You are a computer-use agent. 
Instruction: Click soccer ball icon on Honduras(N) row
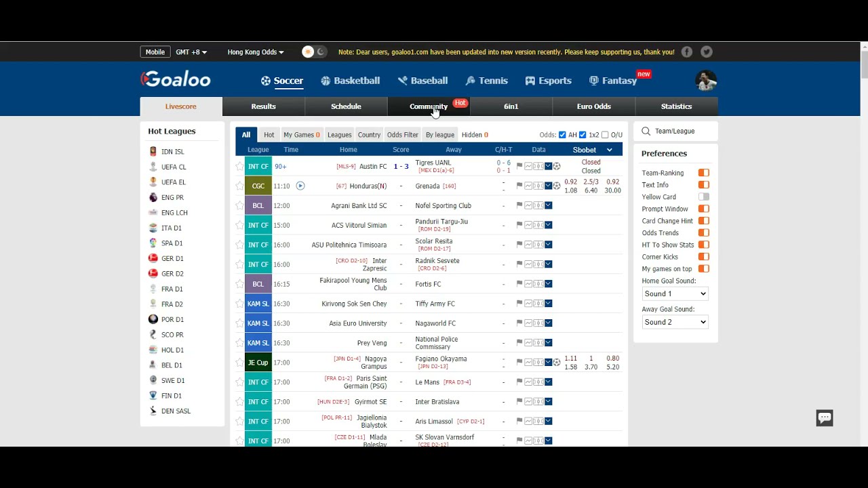[557, 186]
